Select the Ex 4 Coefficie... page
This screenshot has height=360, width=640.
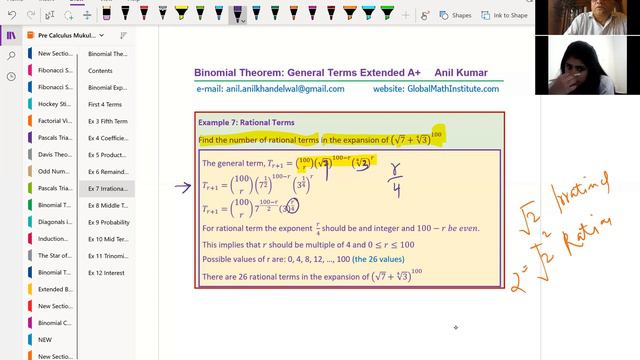pos(107,138)
